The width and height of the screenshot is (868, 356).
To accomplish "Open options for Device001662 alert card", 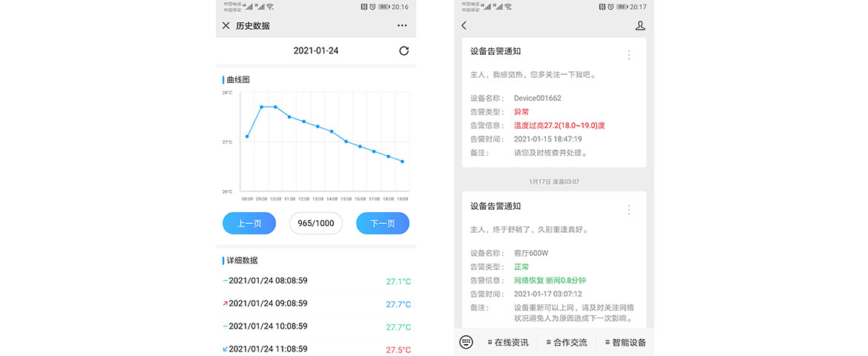I will pos(629,55).
